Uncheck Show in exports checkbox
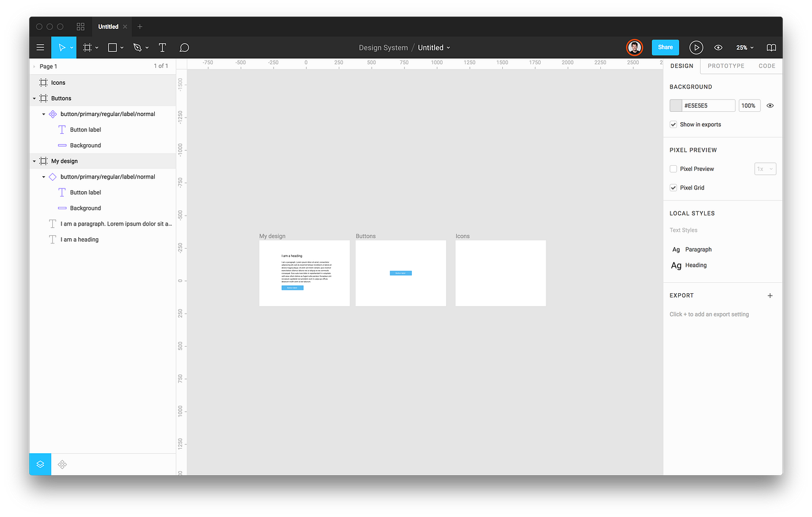 (673, 125)
